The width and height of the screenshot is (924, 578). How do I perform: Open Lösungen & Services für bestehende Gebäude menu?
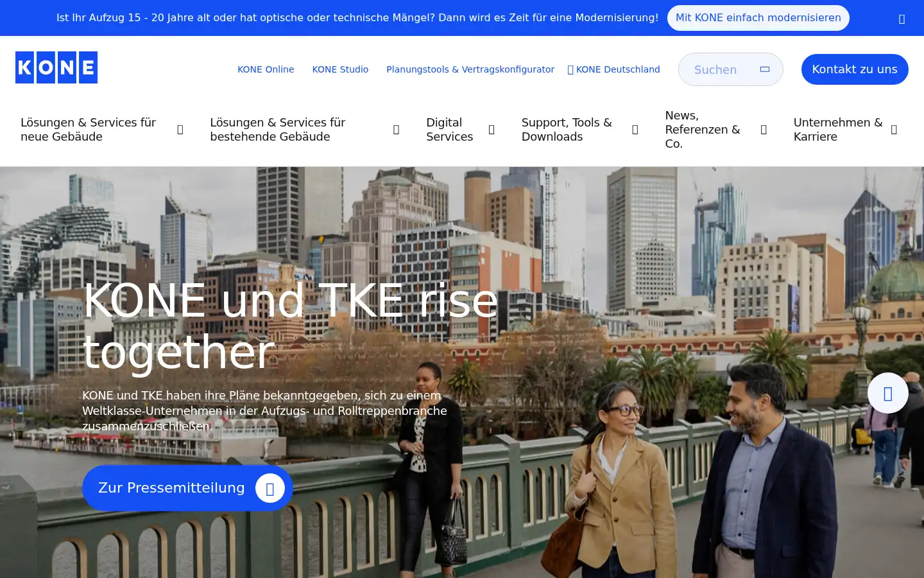click(278, 130)
